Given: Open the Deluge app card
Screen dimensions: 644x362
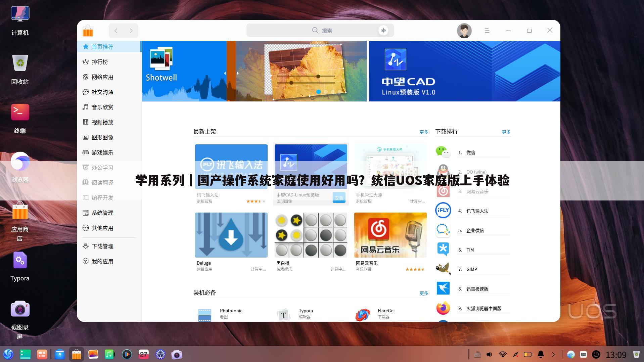Looking at the screenshot, I should [x=231, y=242].
